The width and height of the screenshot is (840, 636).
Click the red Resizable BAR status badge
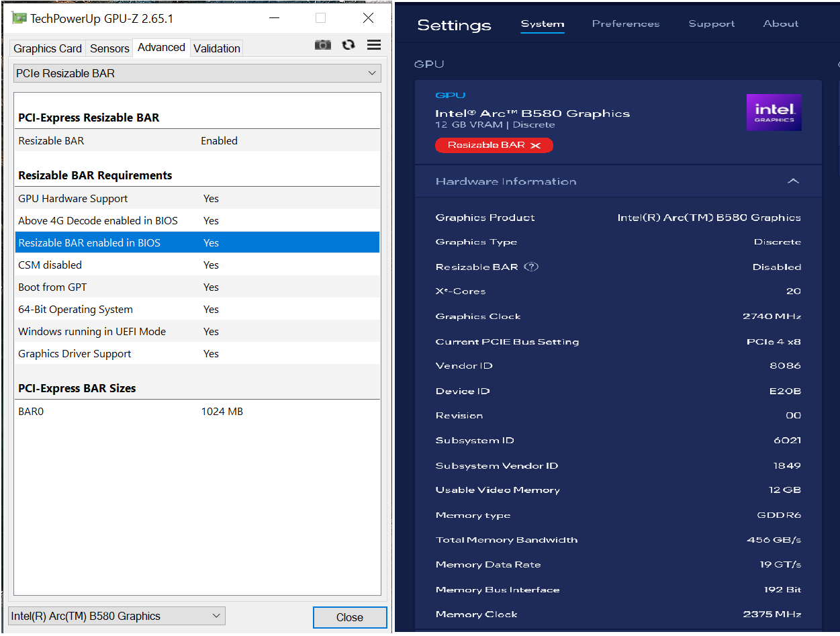point(494,145)
